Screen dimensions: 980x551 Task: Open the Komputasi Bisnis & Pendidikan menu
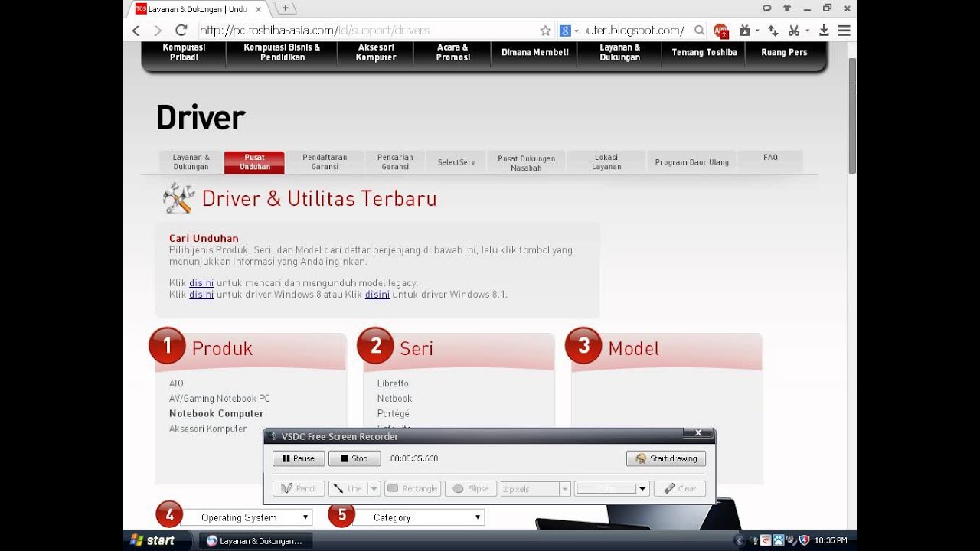click(x=282, y=52)
